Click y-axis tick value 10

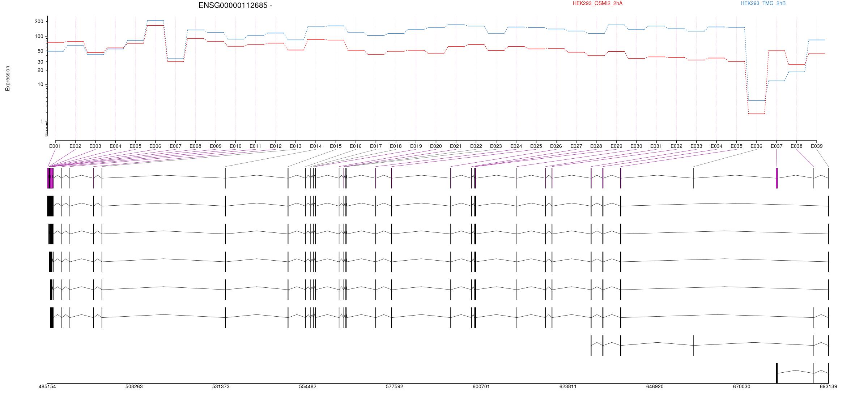coord(40,84)
